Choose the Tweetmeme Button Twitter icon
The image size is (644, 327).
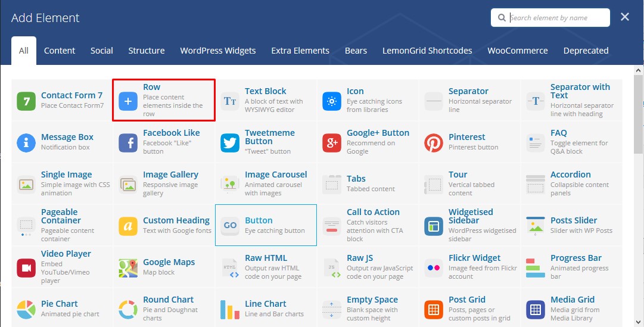click(230, 143)
